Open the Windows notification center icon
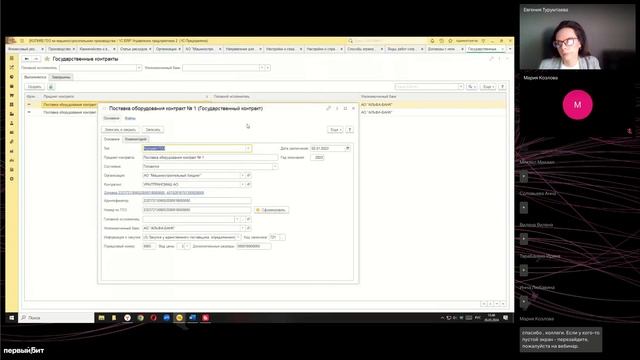This screenshot has height=360, width=640. 505,317
